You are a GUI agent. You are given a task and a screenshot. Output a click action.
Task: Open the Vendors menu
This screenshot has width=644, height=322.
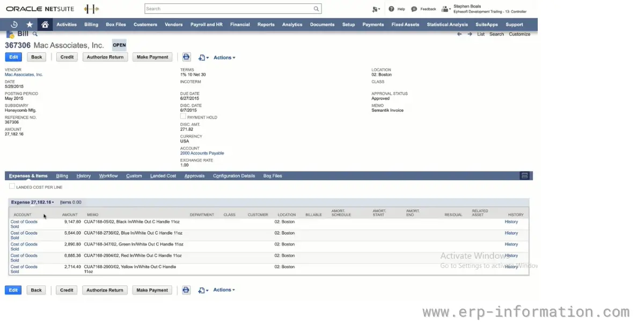click(x=174, y=25)
